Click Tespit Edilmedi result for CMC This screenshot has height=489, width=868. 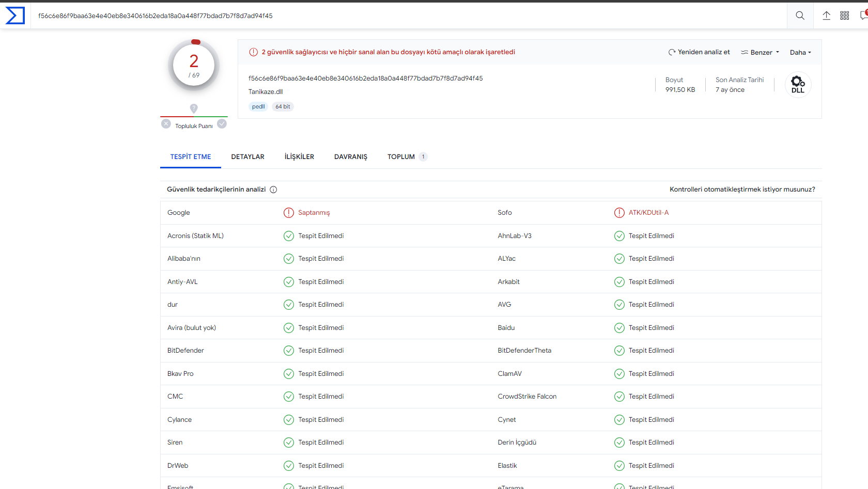[x=321, y=397]
